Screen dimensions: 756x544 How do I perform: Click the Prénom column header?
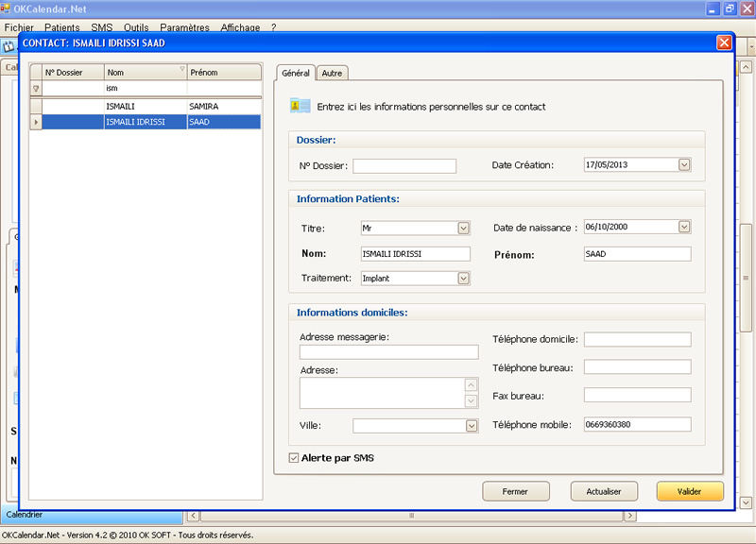224,73
